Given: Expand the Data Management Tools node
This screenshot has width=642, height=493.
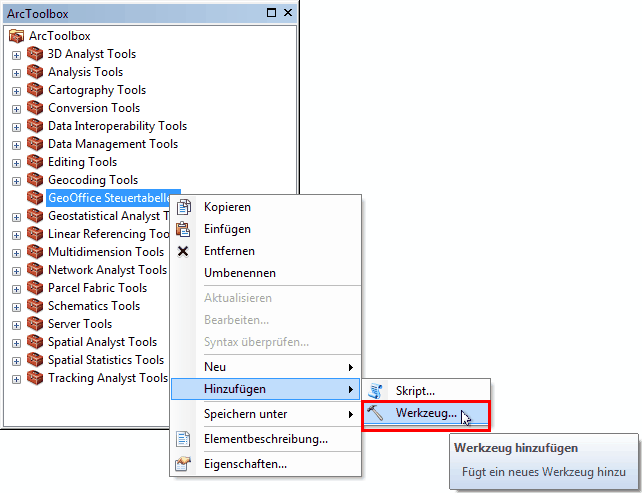Looking at the screenshot, I should (16, 145).
